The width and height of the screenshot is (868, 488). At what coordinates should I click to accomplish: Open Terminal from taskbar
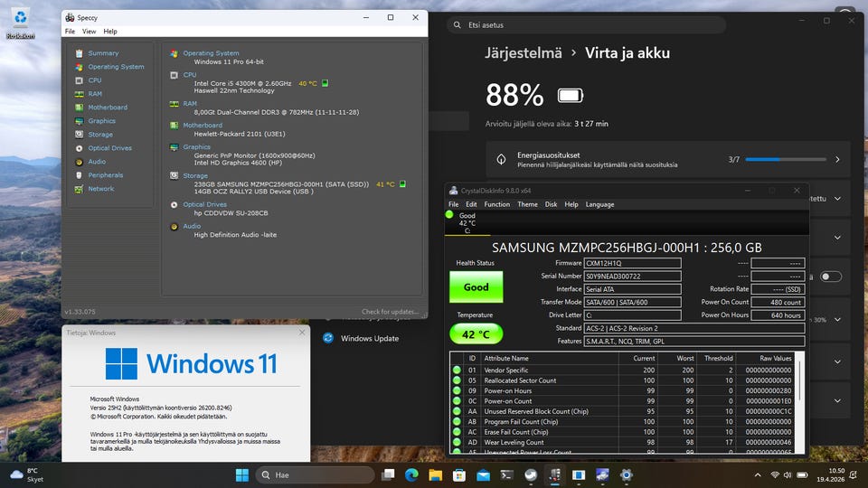coord(507,474)
